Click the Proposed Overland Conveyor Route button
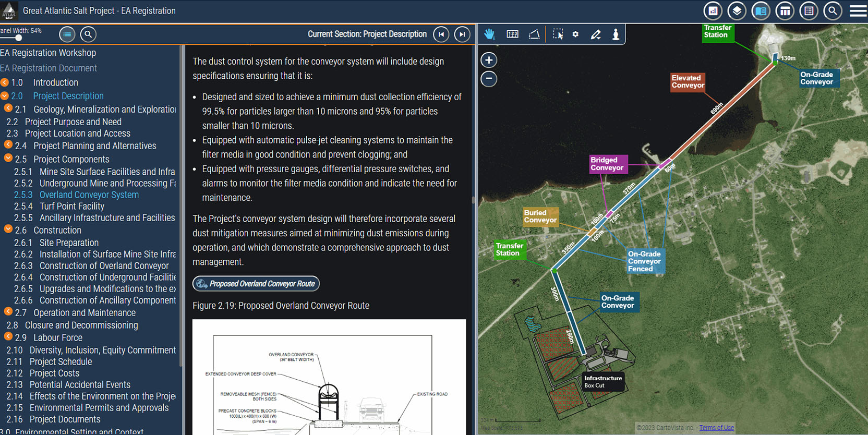 point(256,284)
